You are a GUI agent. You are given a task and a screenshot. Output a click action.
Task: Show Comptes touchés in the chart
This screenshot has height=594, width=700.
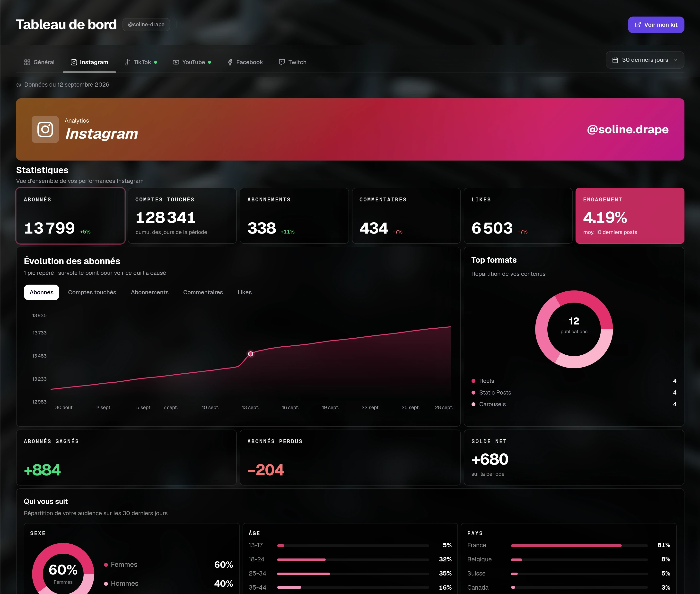pyautogui.click(x=92, y=292)
